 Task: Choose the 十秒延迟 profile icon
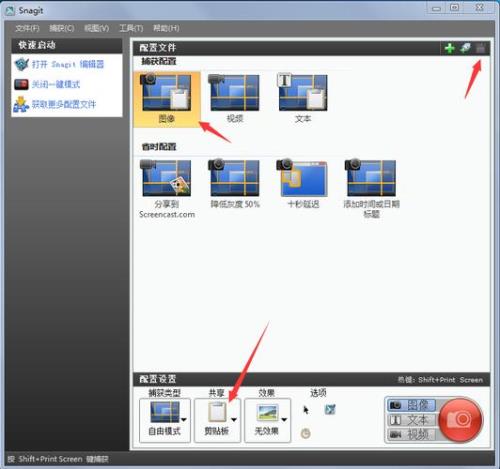303,178
